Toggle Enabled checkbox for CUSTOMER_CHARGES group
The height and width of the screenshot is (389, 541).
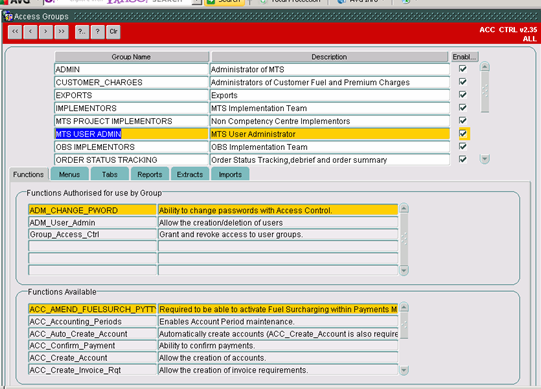click(x=463, y=82)
